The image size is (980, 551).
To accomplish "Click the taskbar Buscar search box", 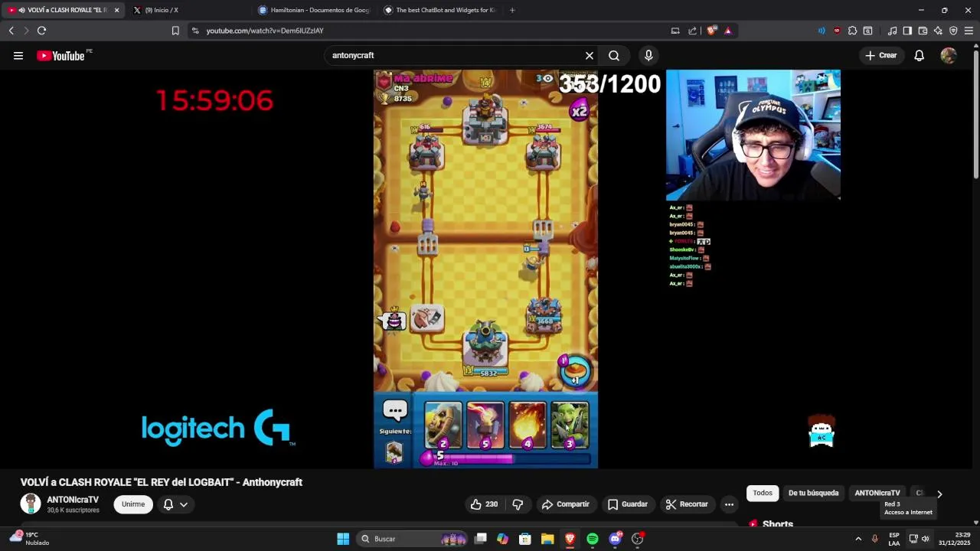I will click(x=413, y=539).
